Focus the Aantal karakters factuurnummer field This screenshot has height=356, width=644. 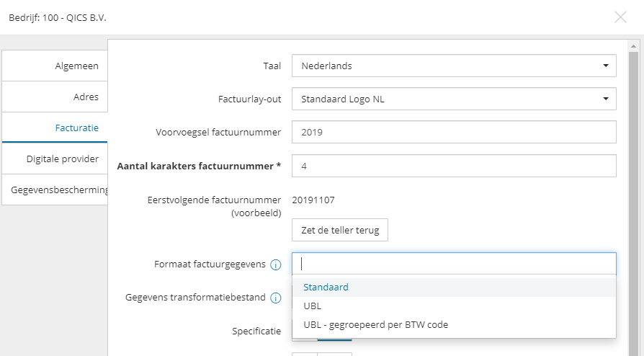(454, 165)
